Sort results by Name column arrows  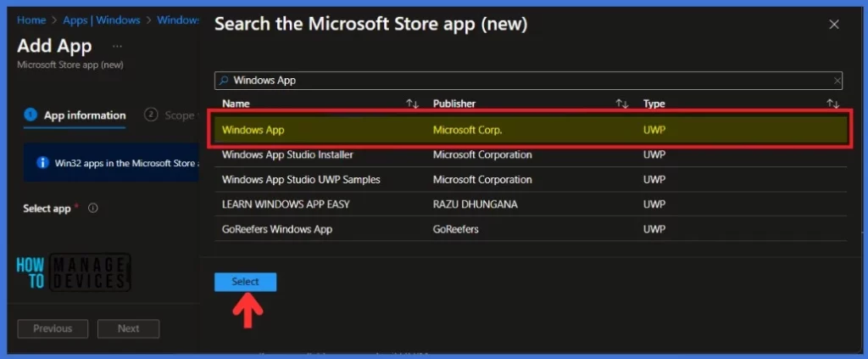[x=413, y=104]
